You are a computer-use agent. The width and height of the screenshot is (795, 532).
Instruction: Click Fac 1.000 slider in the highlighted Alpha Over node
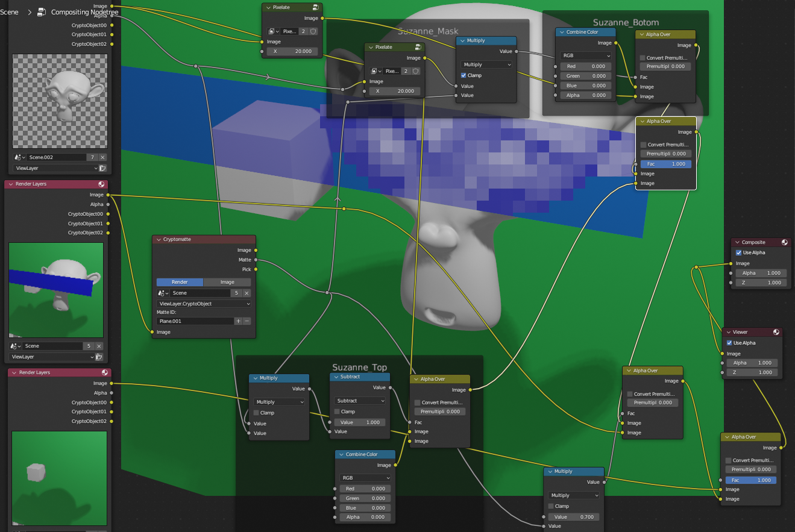(666, 164)
